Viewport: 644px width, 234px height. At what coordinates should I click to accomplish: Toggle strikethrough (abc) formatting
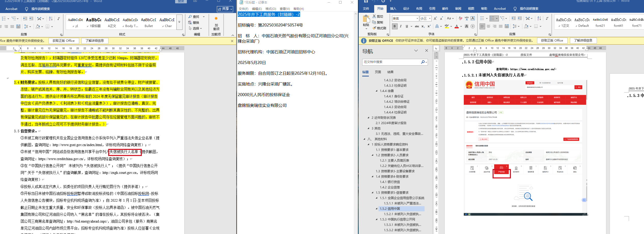point(417,26)
